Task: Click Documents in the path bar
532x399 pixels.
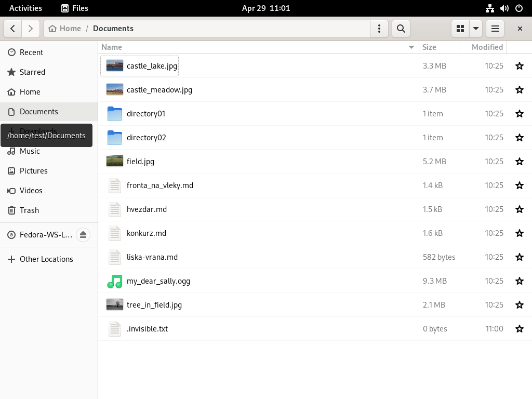Action: tap(113, 29)
